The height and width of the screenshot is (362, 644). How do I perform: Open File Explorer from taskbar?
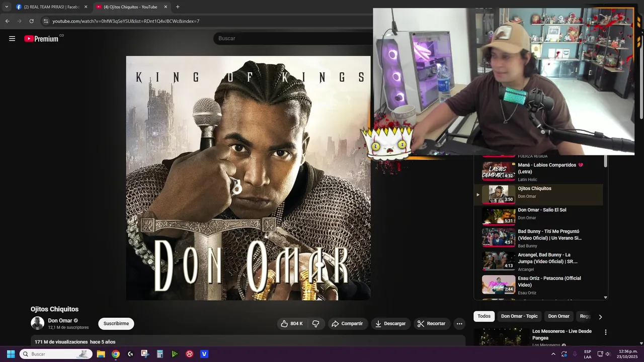coord(101,354)
